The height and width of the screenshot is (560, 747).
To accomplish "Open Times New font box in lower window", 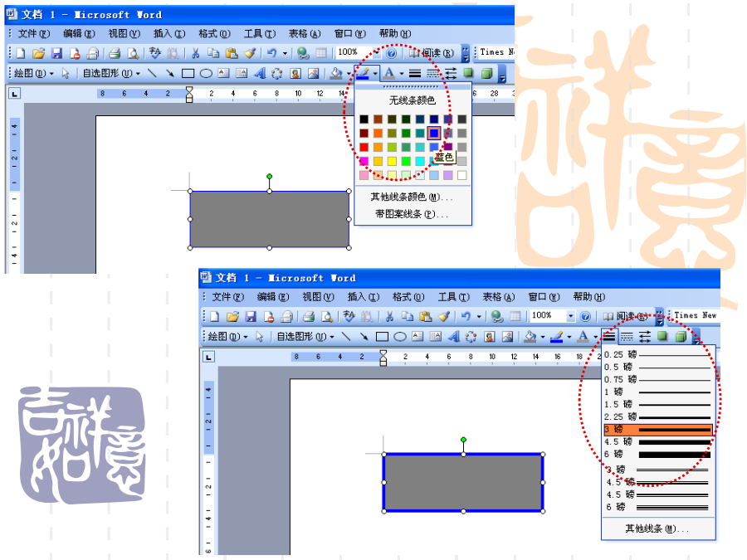I will pos(696,315).
